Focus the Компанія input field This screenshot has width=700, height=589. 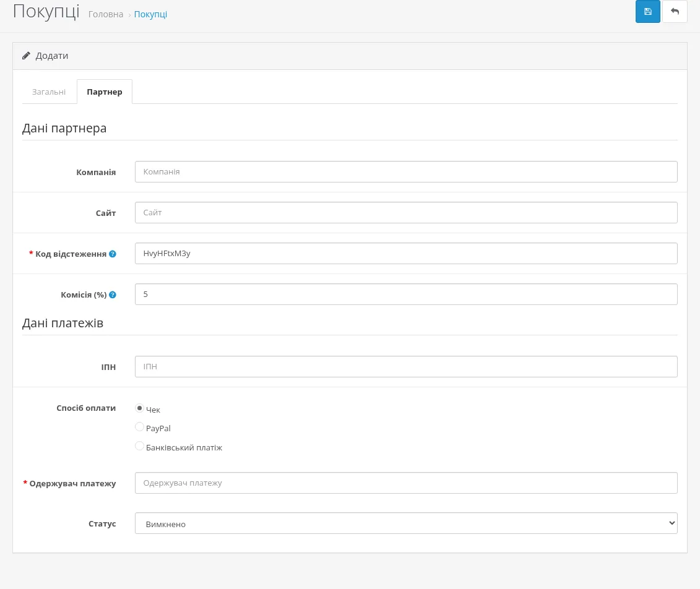pos(406,172)
